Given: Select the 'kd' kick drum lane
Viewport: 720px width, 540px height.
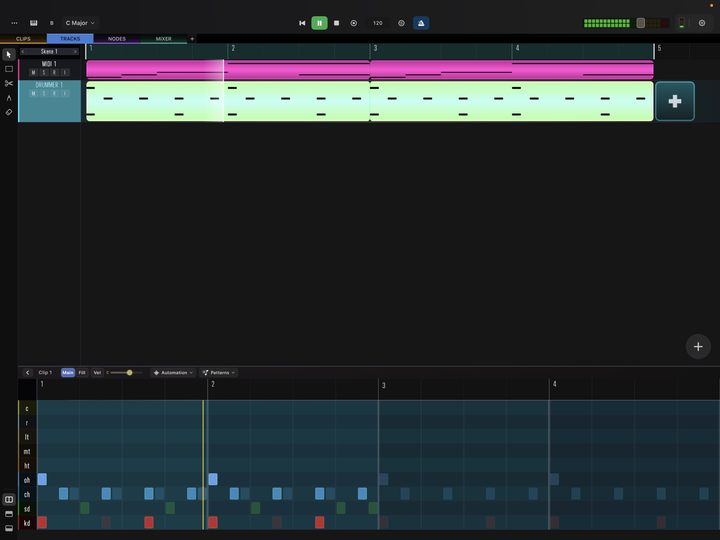Looking at the screenshot, I should coord(27,523).
